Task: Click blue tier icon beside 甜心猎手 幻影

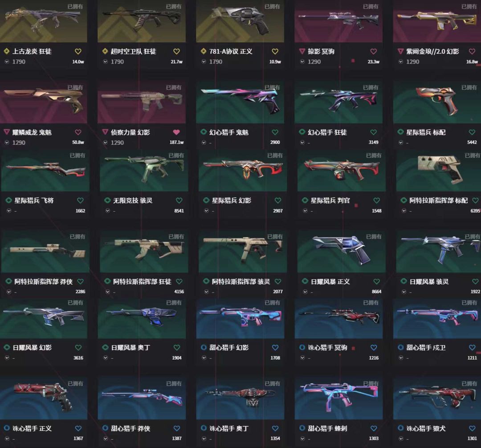Action: point(204,347)
